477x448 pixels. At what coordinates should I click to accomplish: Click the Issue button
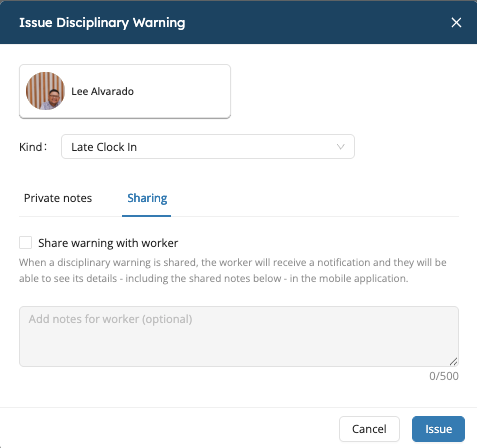438,429
